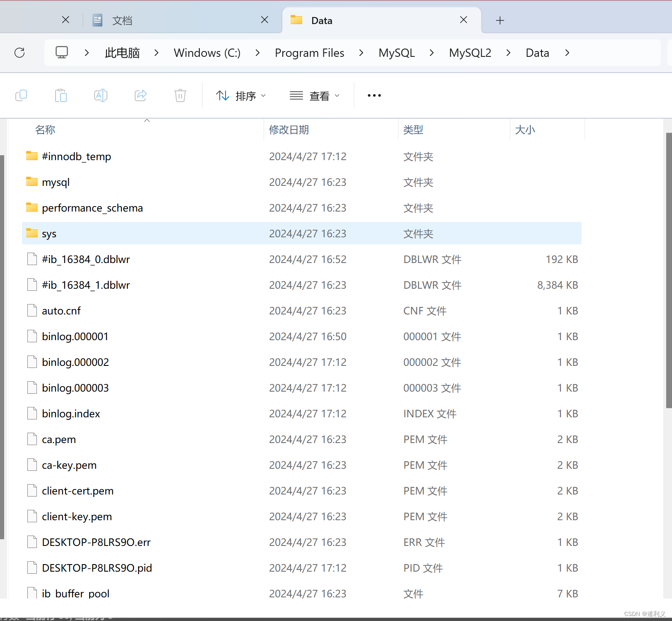Screen dimensions: 672x621
Task: Expand chevron after Program Files in breadcrumb
Action: 361,53
